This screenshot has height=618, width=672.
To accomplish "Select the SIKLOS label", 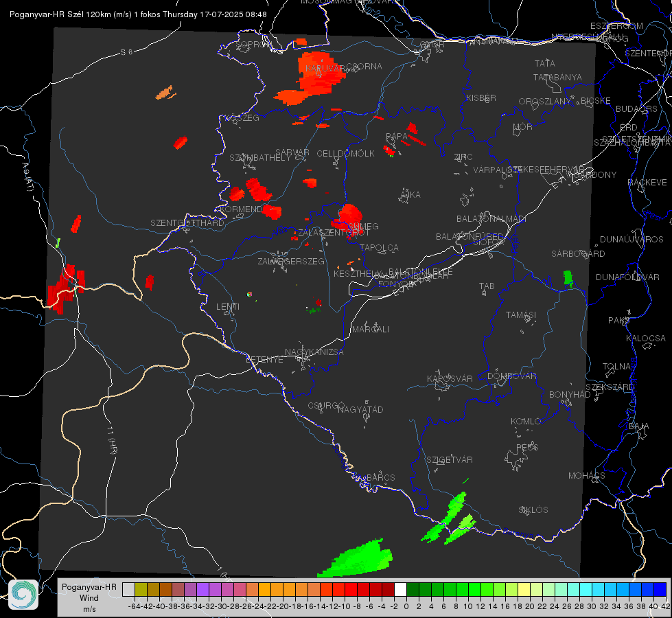I will [x=533, y=510].
